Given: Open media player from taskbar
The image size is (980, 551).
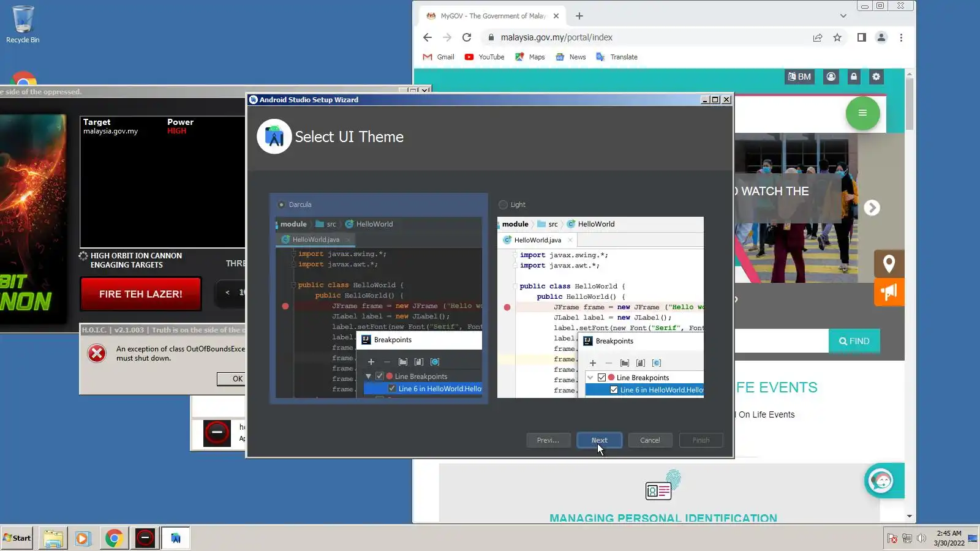Looking at the screenshot, I should [83, 538].
